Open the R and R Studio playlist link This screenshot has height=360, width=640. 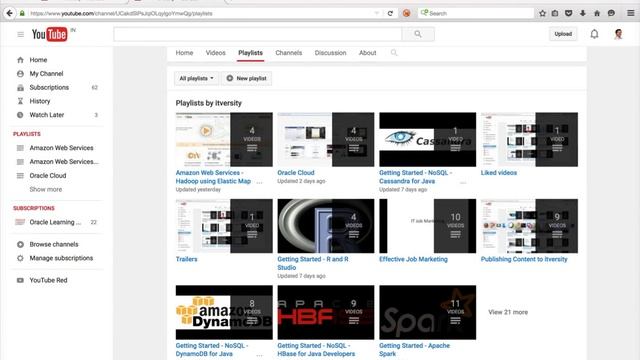point(313,264)
